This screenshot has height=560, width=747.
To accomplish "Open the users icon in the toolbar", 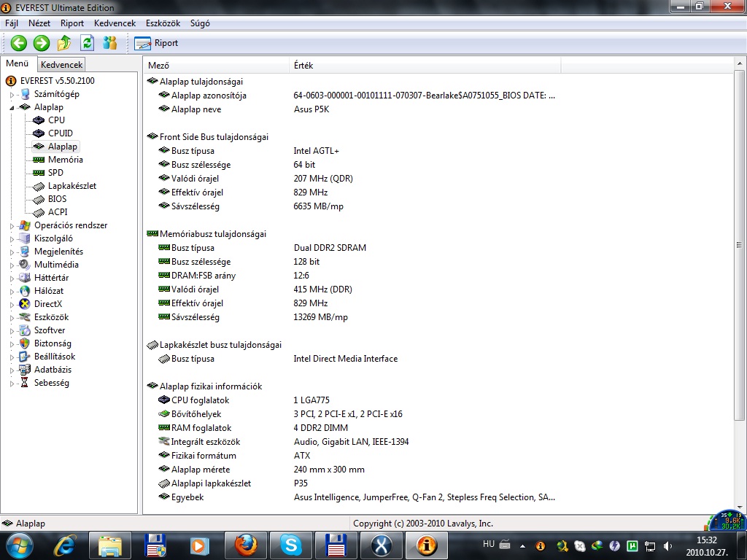I will (110, 43).
